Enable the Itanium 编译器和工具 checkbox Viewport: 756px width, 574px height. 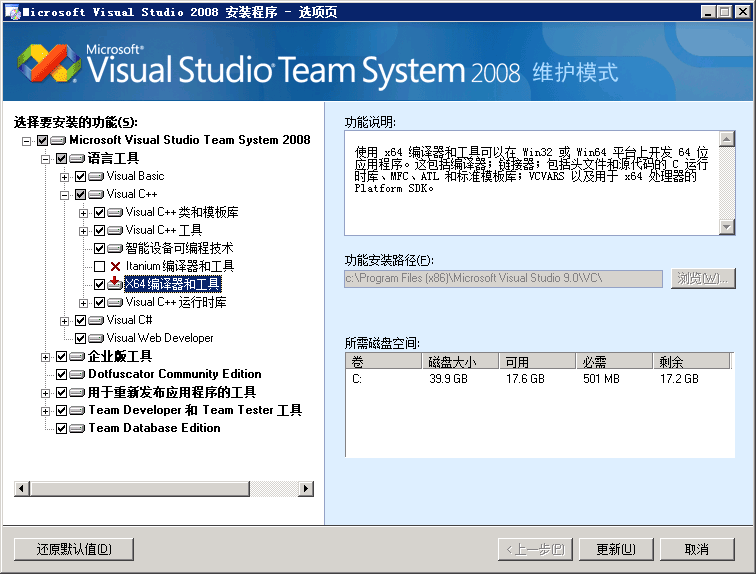[x=99, y=267]
